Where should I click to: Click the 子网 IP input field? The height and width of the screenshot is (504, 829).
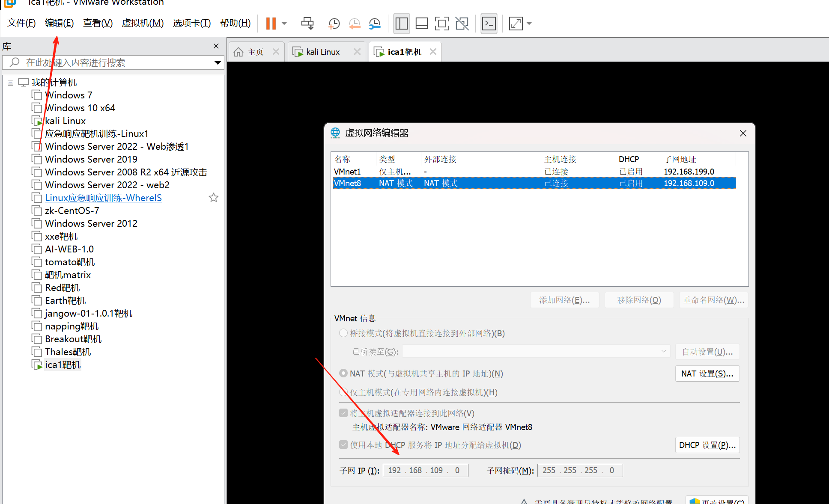425,470
